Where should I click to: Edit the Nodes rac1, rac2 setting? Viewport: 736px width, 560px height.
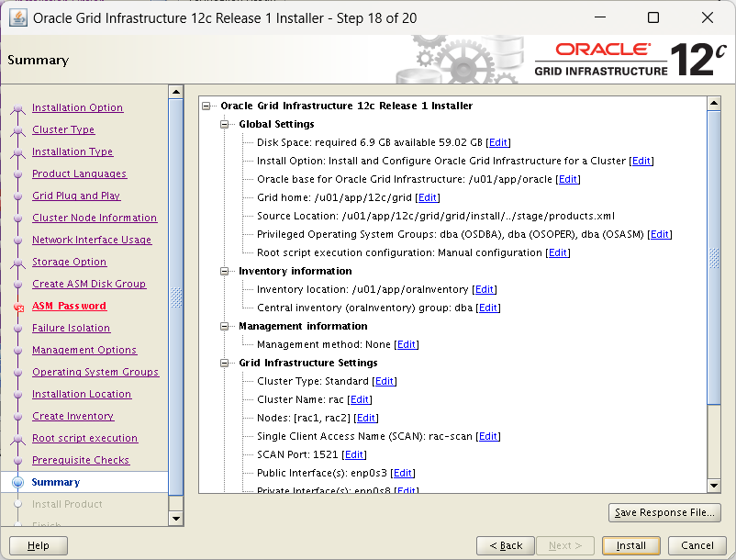click(366, 418)
